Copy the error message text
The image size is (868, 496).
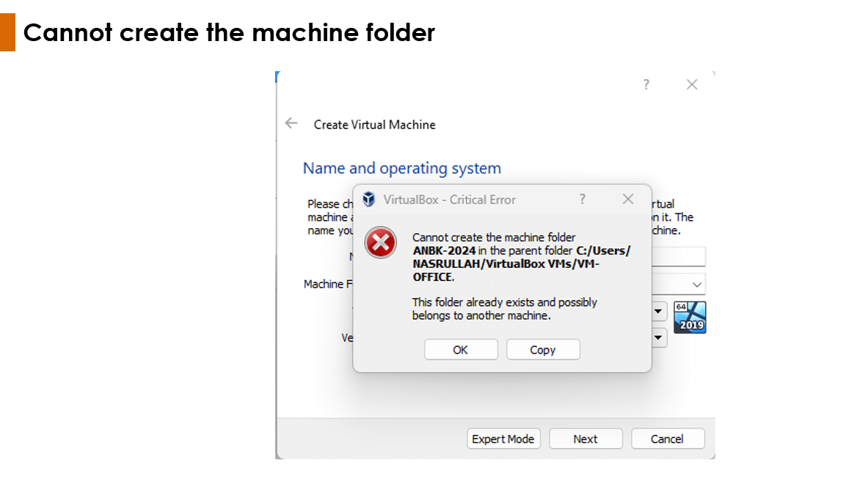pos(542,350)
